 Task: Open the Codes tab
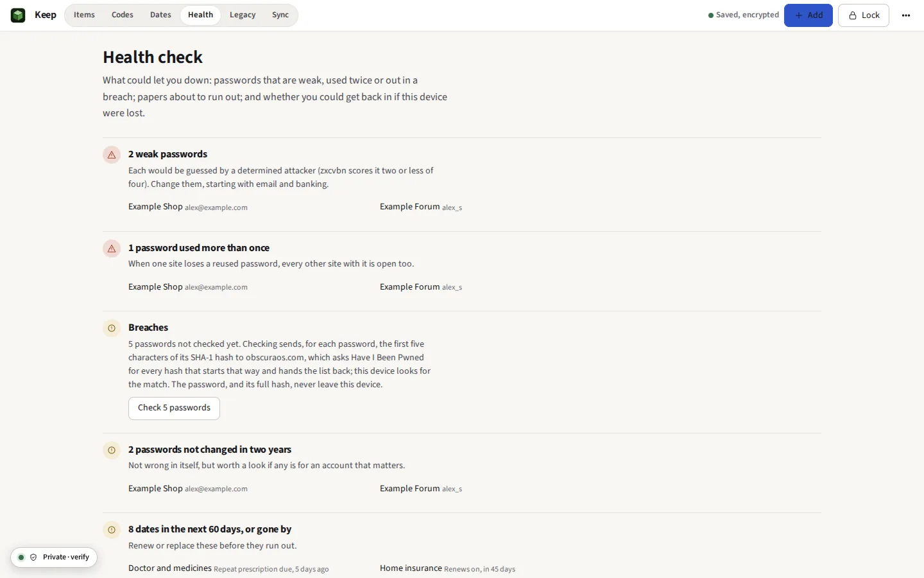(x=122, y=15)
